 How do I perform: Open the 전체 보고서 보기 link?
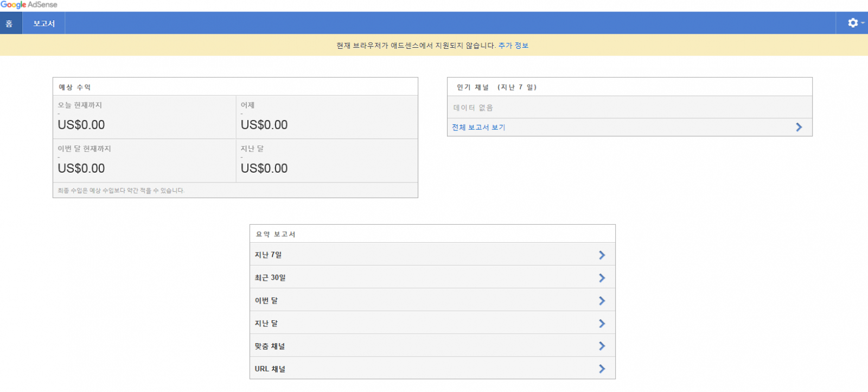(478, 127)
